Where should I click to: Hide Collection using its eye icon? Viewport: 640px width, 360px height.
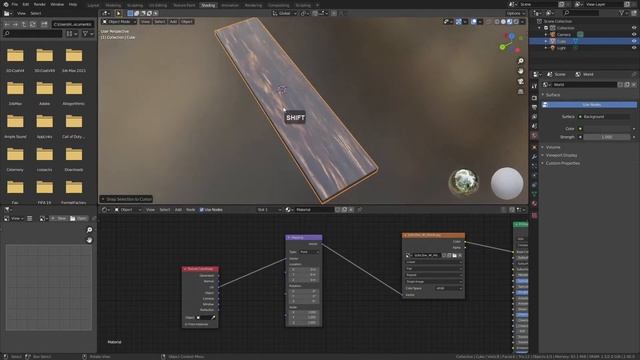[634, 28]
